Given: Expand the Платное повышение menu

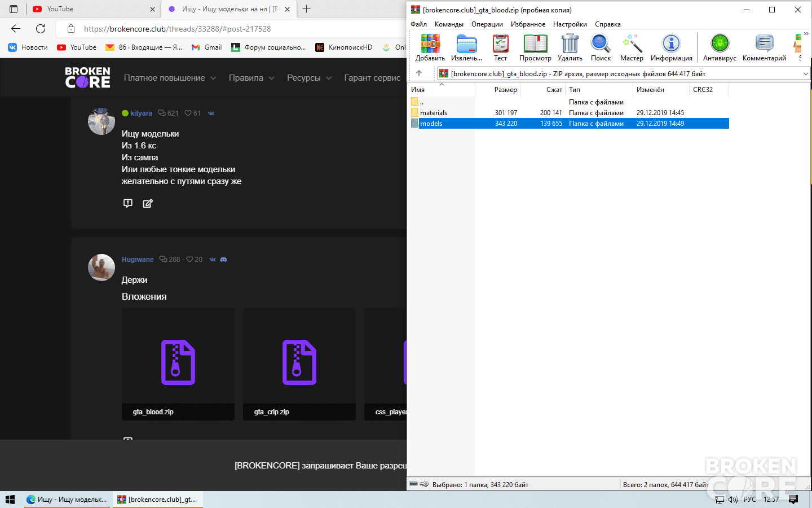Looking at the screenshot, I should coord(170,78).
